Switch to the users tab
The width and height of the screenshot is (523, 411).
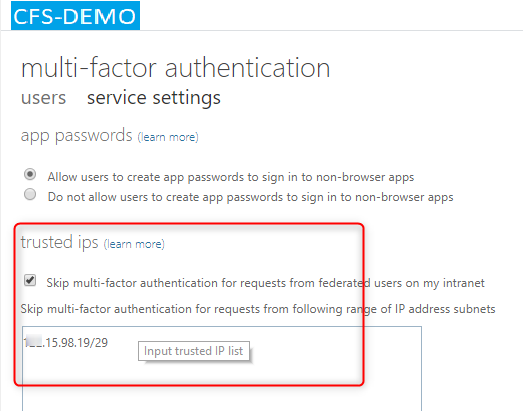(x=43, y=98)
